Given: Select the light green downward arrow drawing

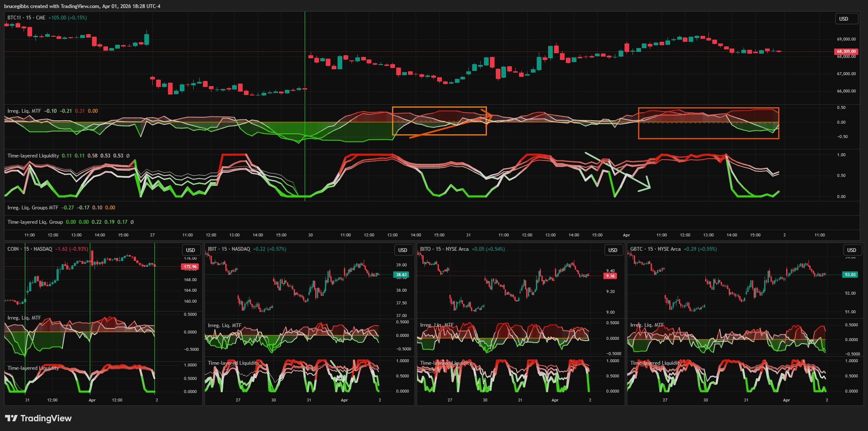Looking at the screenshot, I should point(618,171).
